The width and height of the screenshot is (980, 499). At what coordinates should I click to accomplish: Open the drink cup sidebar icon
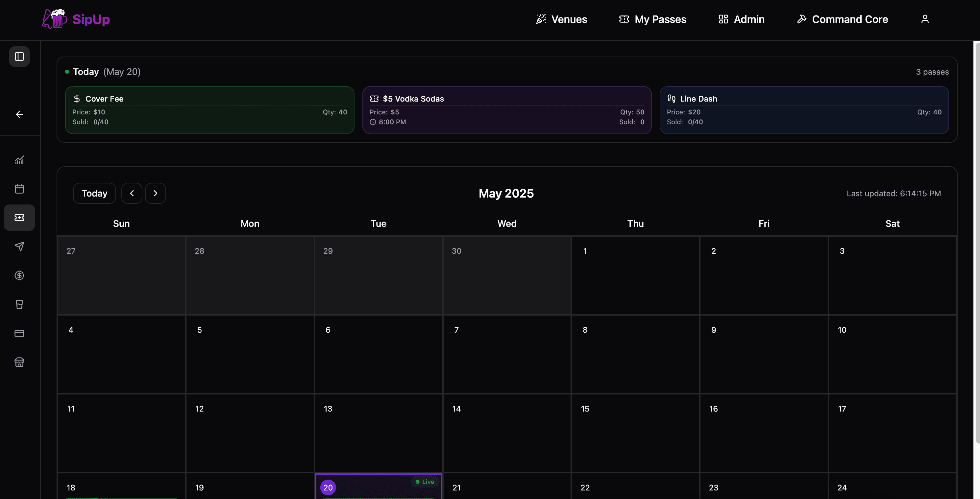click(x=19, y=304)
